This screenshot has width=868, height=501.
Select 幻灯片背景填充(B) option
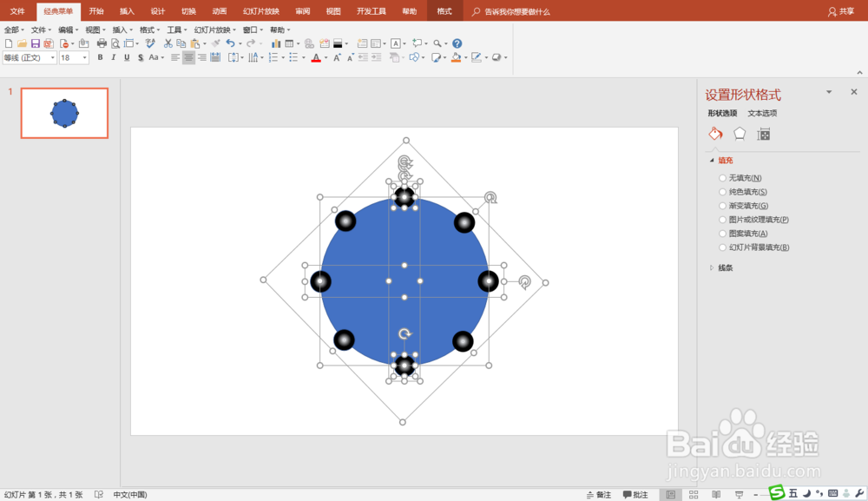[754, 247]
